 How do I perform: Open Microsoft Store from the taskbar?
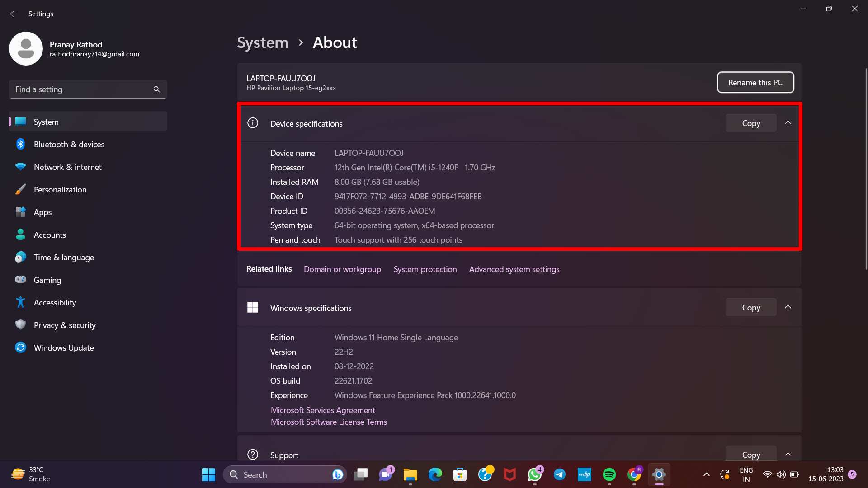click(x=460, y=474)
